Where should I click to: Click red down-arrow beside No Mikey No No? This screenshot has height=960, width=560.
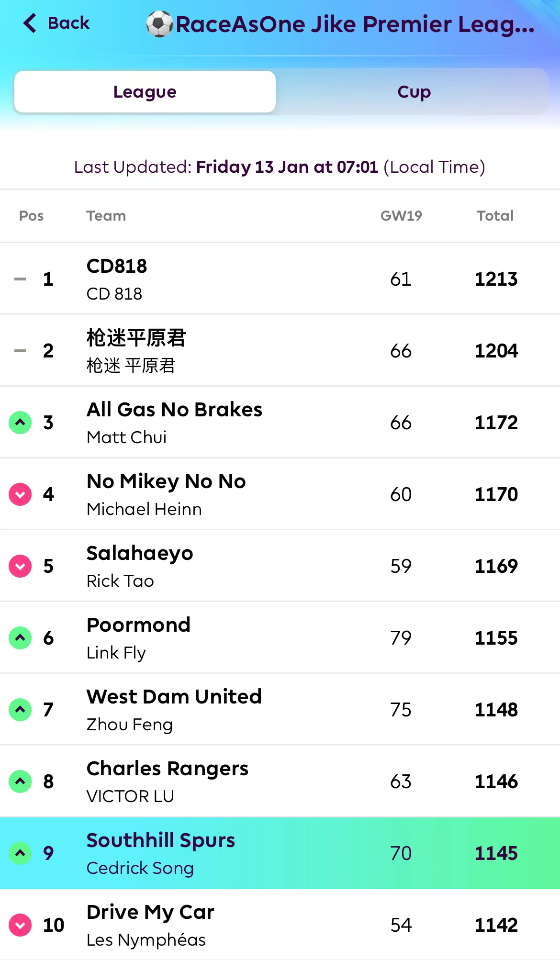click(20, 494)
